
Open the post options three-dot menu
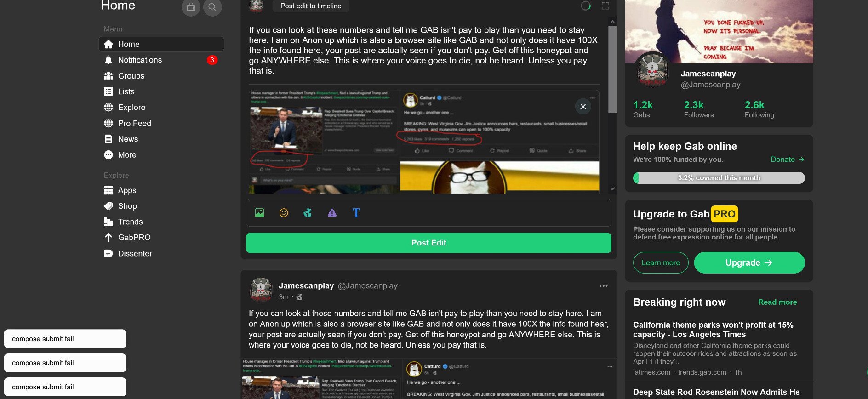[604, 286]
